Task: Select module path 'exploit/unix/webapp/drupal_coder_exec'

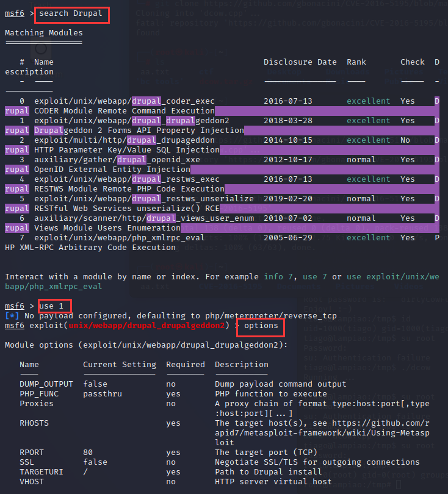Action: coord(125,101)
